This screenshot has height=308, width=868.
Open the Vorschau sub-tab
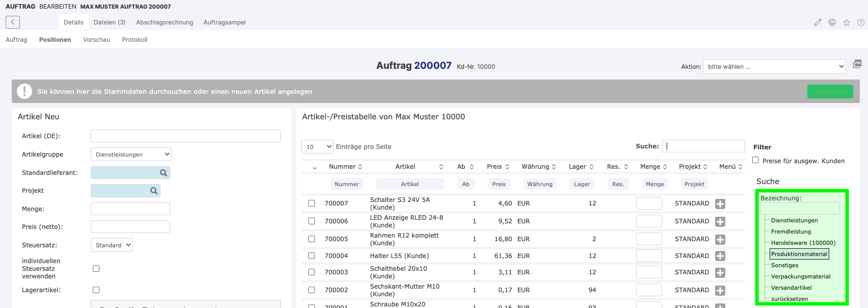point(96,40)
